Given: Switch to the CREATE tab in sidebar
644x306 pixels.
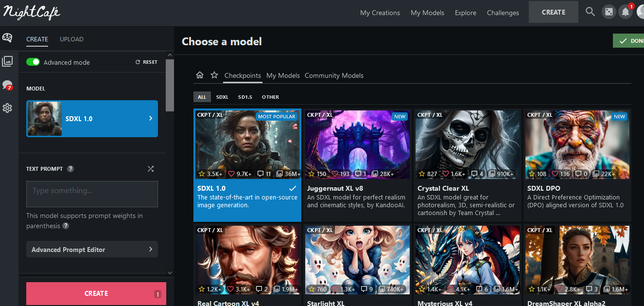Looking at the screenshot, I should point(37,39).
